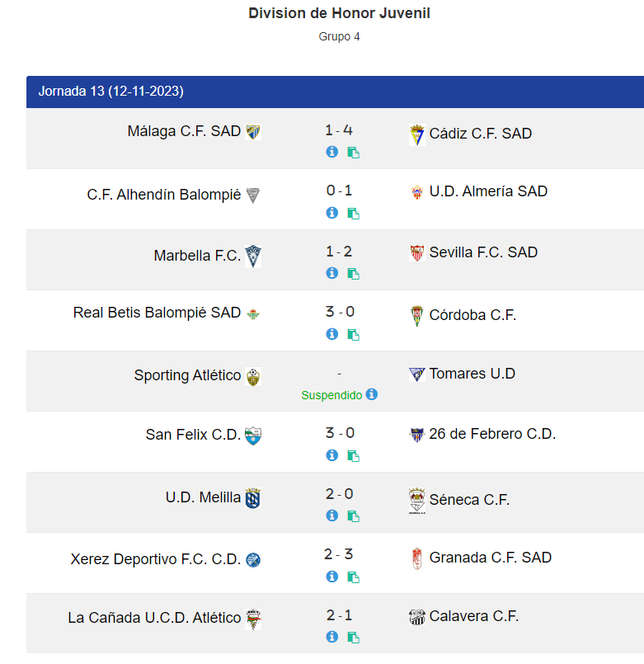Open match report icon for San Felix game
Image resolution: width=644 pixels, height=664 pixels.
353,456
